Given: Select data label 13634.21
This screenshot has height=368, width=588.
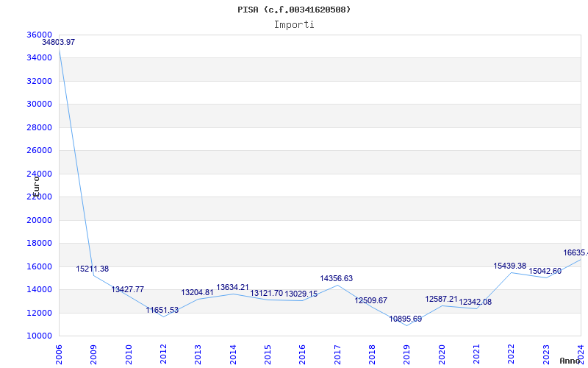Looking at the screenshot, I should pyautogui.click(x=232, y=287).
